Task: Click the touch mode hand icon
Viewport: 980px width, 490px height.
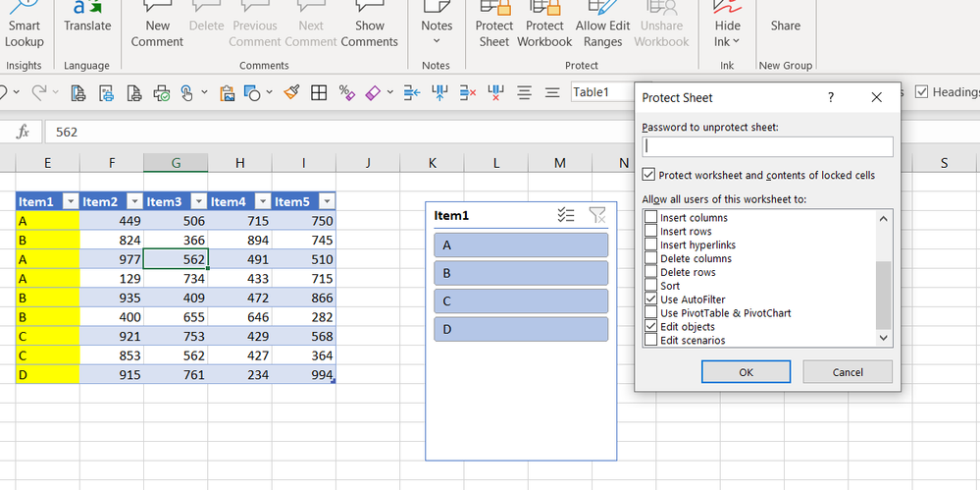Action: point(186,93)
